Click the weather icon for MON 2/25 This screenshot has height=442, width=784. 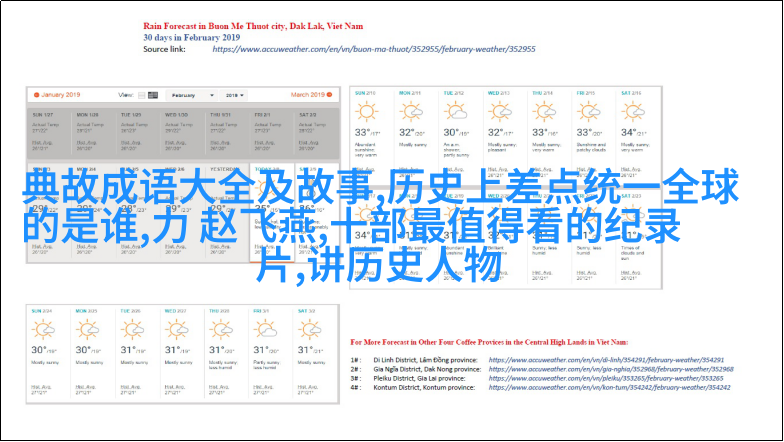coord(88,330)
